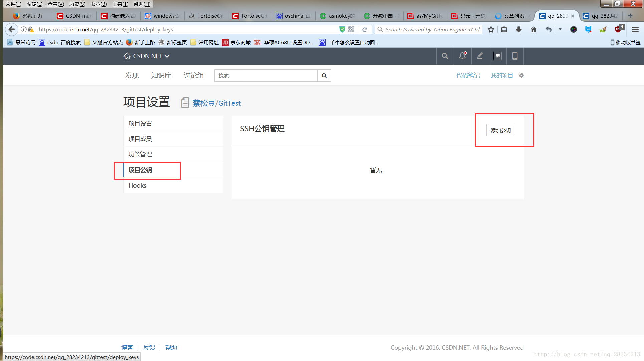
Task: Go to the browser home page icon
Action: coord(533,29)
